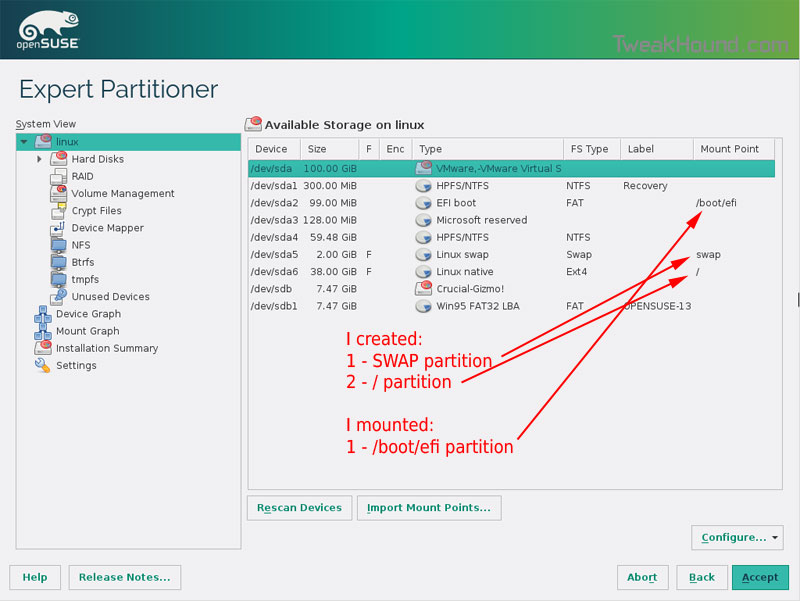Select the /dev/sdb1 table cell
This screenshot has width=800, height=601.
click(274, 306)
